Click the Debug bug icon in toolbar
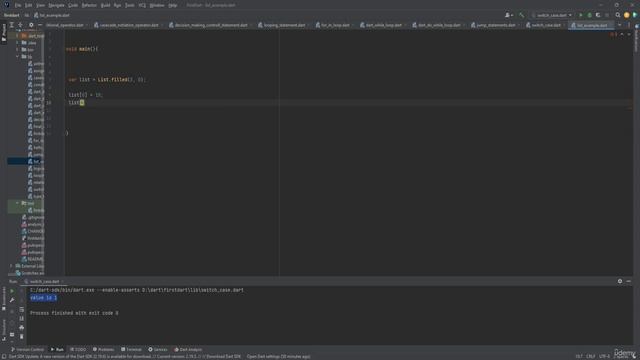Screen dimensions: 640x360 pos(589,15)
